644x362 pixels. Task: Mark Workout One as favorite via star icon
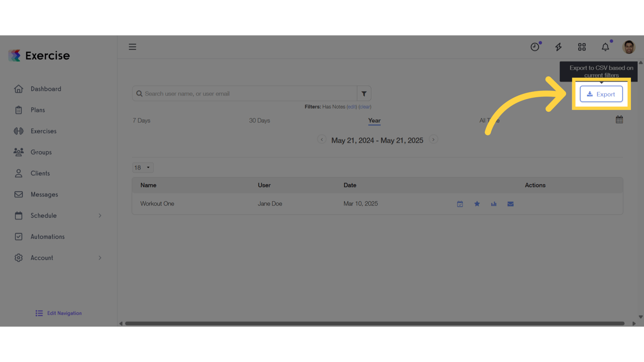click(x=477, y=204)
